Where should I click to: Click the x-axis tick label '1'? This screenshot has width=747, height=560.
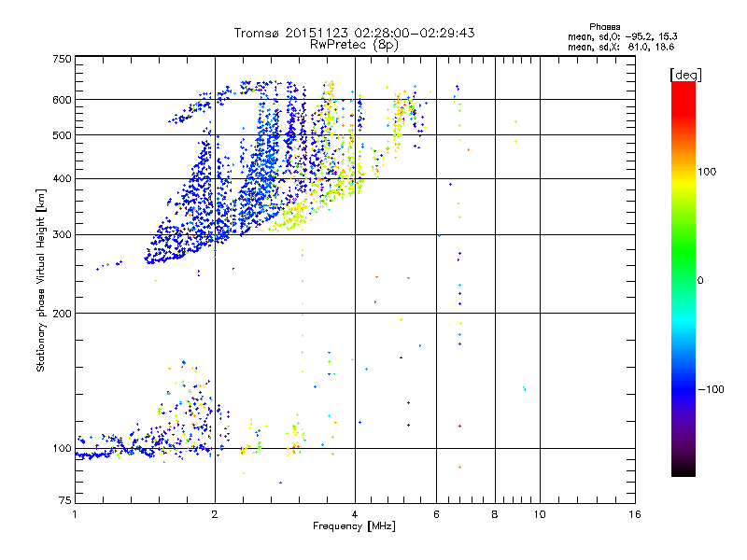pyautogui.click(x=75, y=514)
